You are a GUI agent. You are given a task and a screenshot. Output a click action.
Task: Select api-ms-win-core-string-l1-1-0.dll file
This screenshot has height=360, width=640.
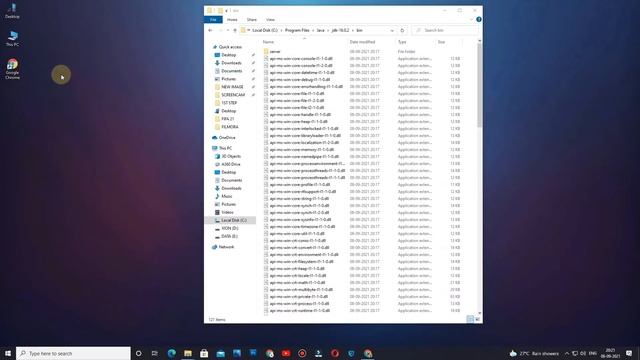pyautogui.click(x=299, y=198)
